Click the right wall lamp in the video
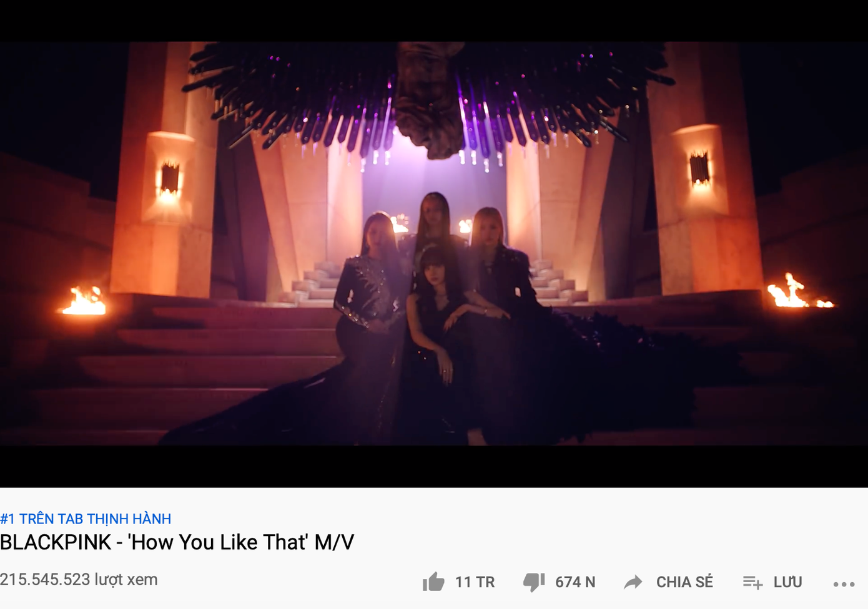 coord(699,168)
